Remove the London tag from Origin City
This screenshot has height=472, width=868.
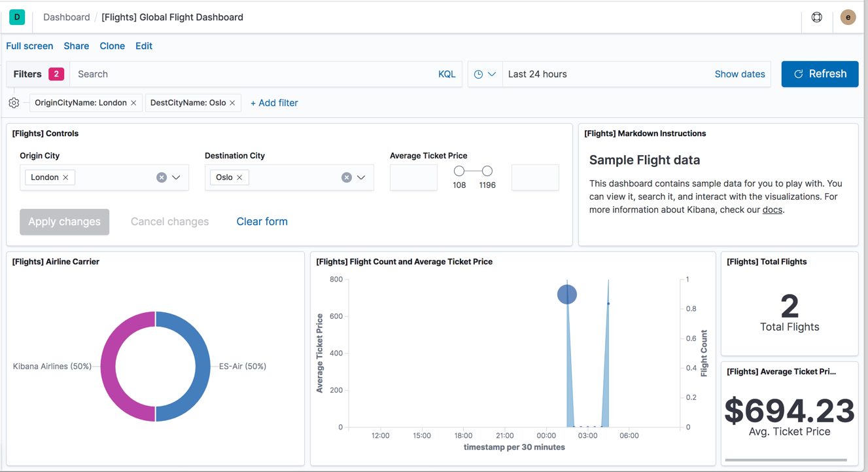tap(65, 177)
